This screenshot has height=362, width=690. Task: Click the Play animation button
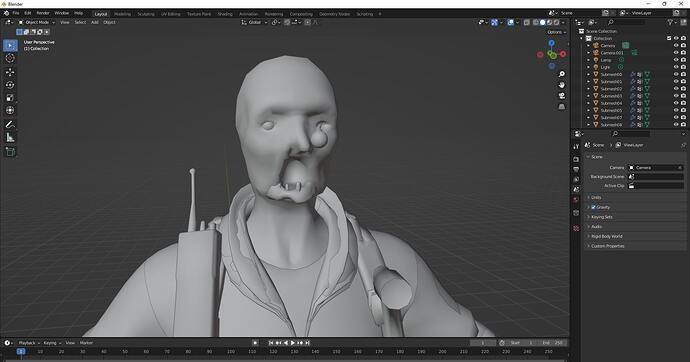293,343
